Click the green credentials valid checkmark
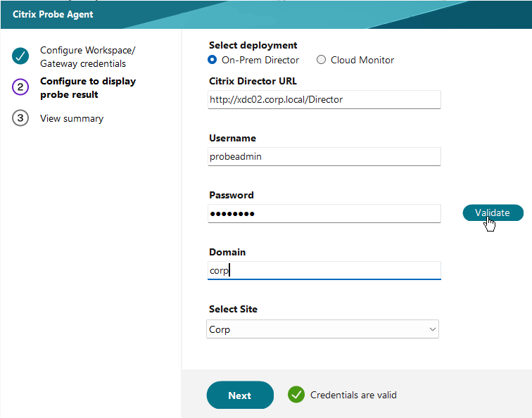This screenshot has width=532, height=418. pyautogui.click(x=296, y=395)
